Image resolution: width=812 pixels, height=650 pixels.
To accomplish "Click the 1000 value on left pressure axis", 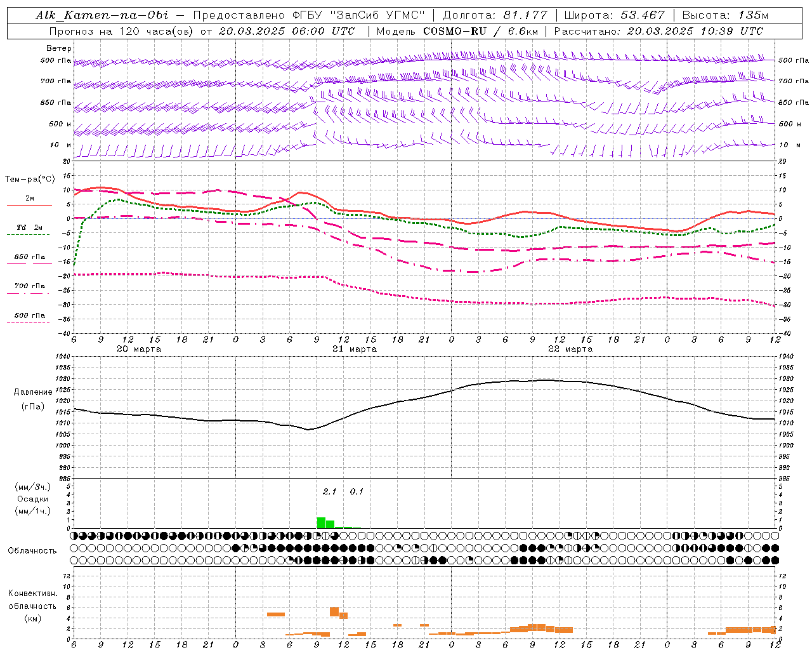I will (x=63, y=445).
